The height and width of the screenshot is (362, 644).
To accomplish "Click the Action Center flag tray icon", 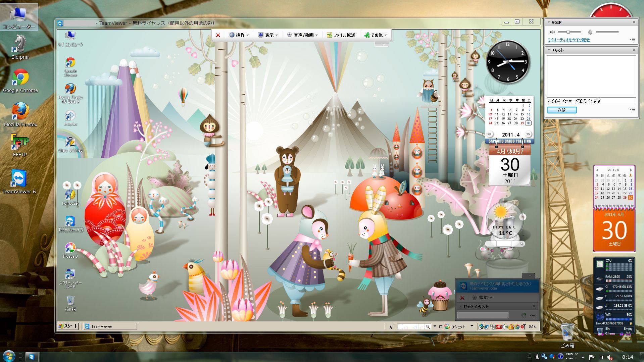I will (592, 357).
